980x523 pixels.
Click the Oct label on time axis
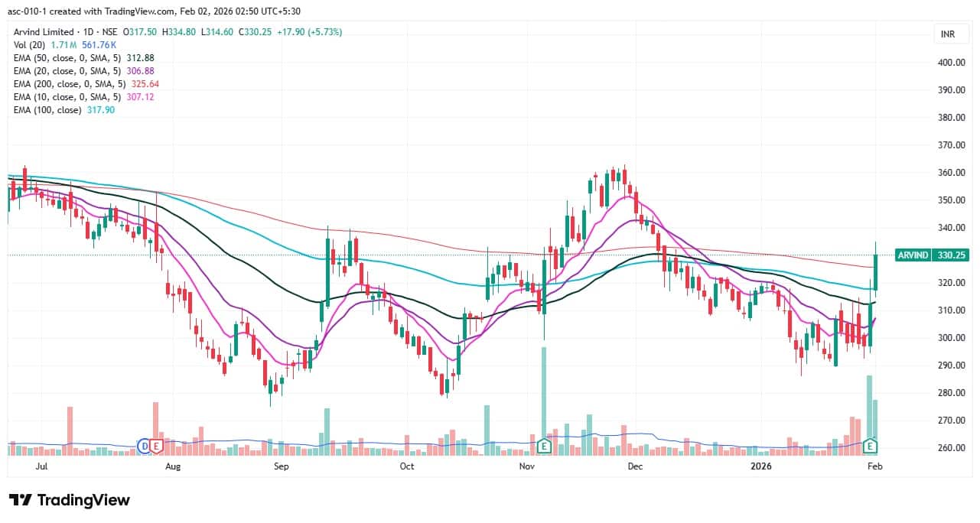click(x=407, y=466)
